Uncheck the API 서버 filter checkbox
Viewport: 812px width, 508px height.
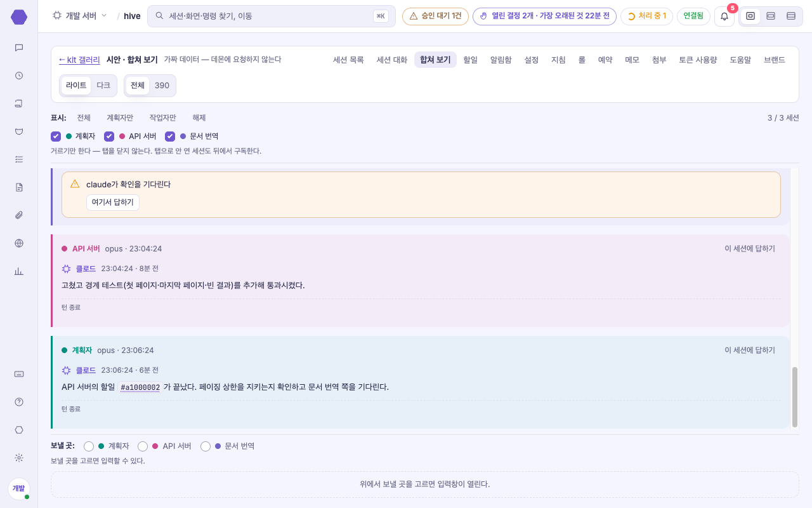(x=109, y=136)
